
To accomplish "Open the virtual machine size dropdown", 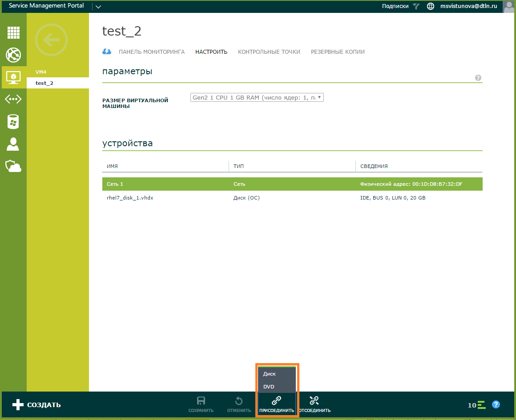I will (x=257, y=97).
